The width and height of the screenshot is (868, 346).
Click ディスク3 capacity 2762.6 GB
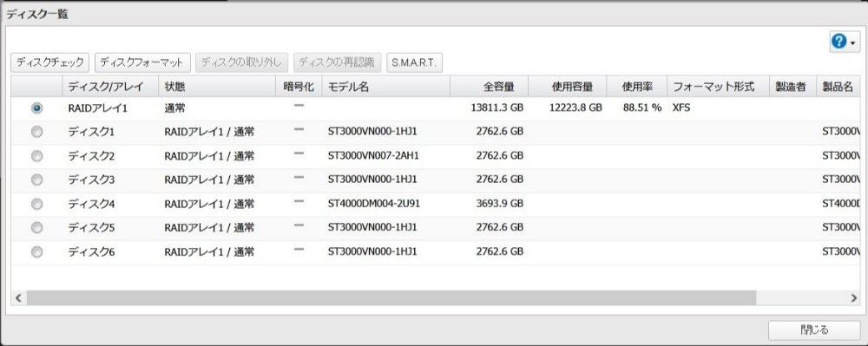500,180
